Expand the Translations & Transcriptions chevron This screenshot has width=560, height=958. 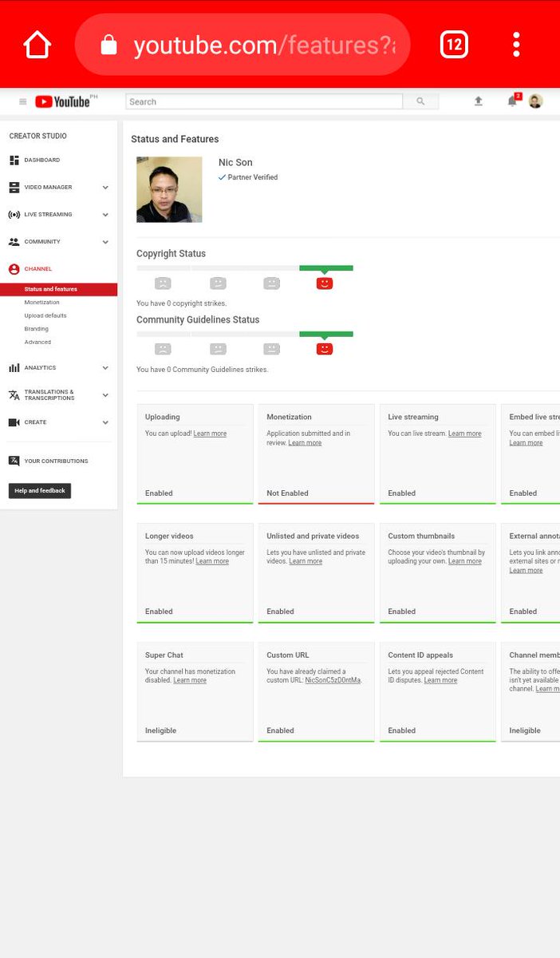pyautogui.click(x=105, y=395)
